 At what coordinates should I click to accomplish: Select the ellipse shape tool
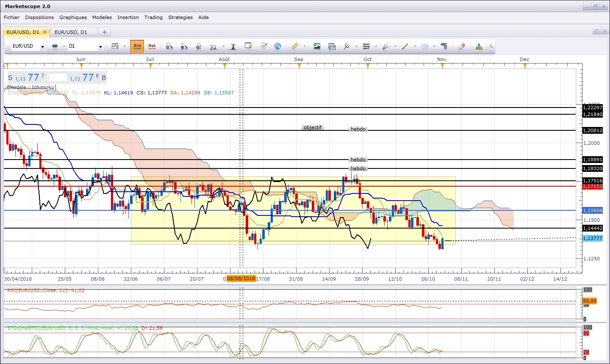click(x=425, y=47)
